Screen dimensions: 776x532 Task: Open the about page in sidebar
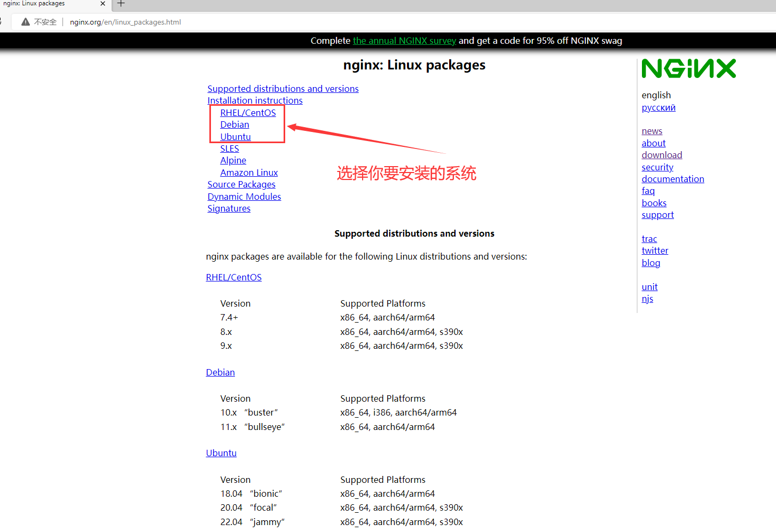point(653,143)
